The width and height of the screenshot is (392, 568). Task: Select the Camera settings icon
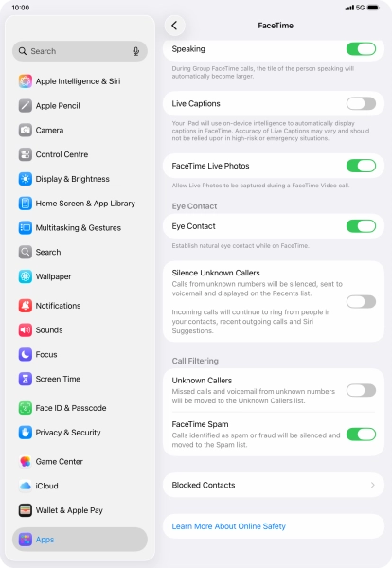click(26, 130)
